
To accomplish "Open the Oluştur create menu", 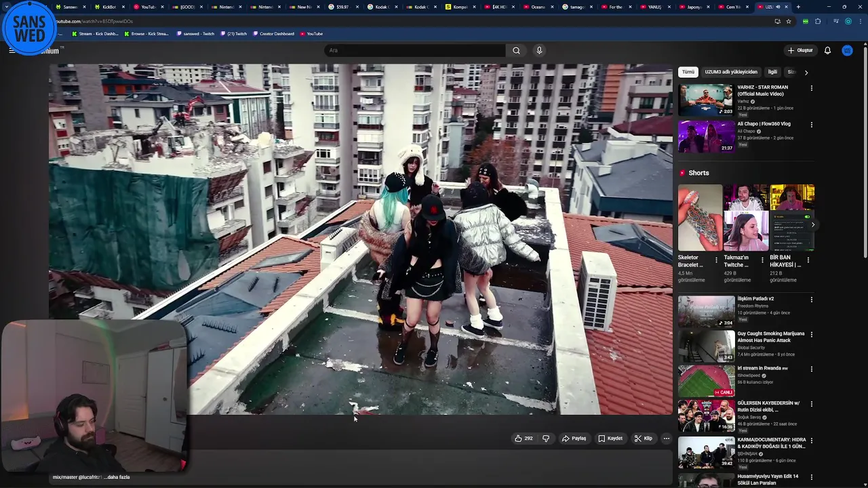I will [x=800, y=50].
